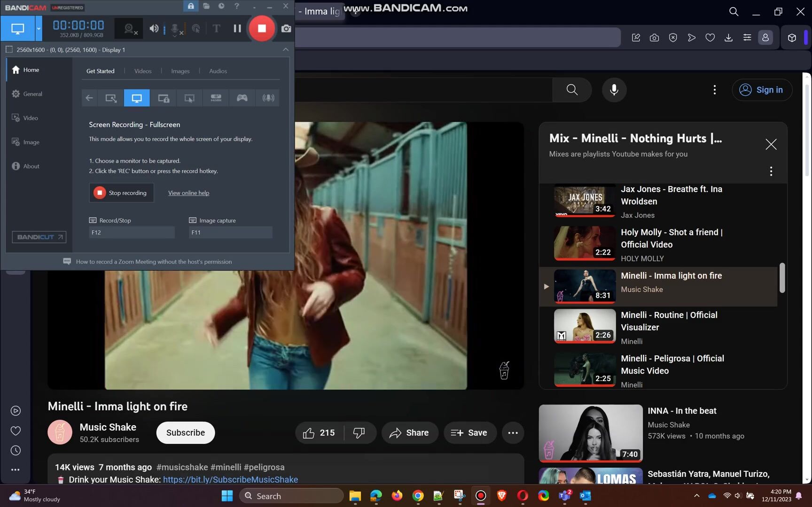Click the Image capture hotkey field F11
Screen dimensions: 812x507
click(230, 232)
